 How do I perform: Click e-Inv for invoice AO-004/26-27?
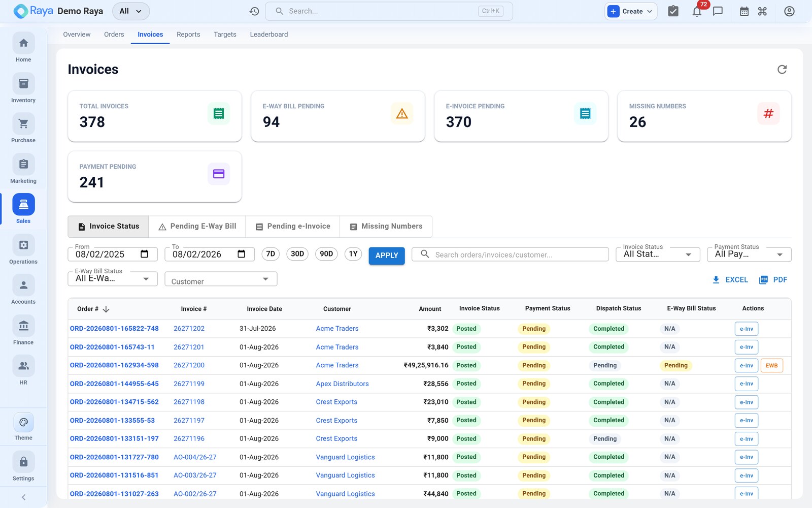747,457
